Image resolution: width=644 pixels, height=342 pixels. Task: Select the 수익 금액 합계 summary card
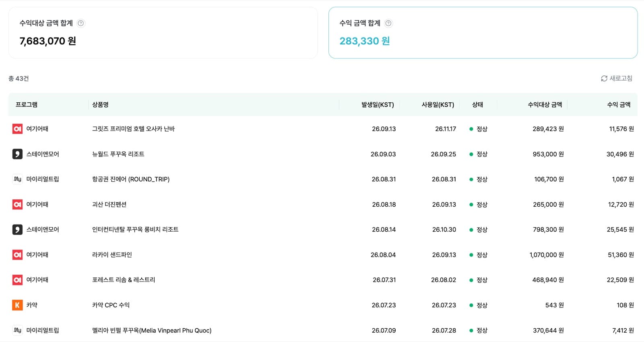[483, 33]
